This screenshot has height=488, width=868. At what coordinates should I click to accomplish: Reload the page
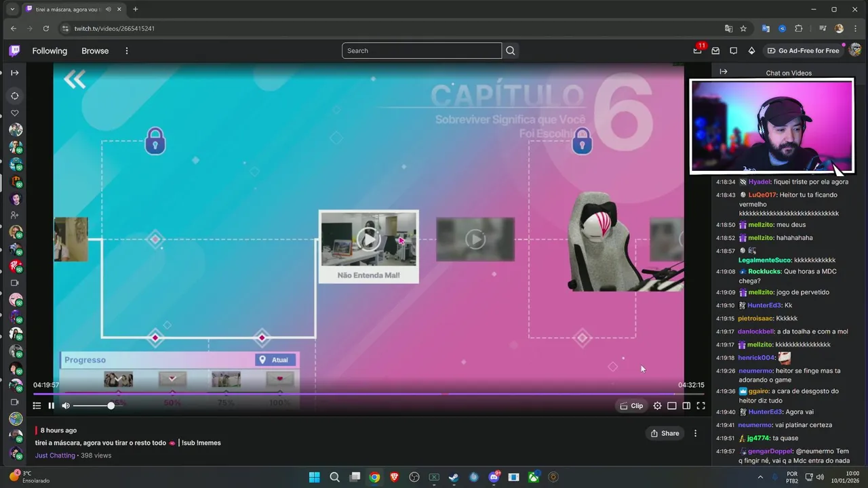coord(46,28)
